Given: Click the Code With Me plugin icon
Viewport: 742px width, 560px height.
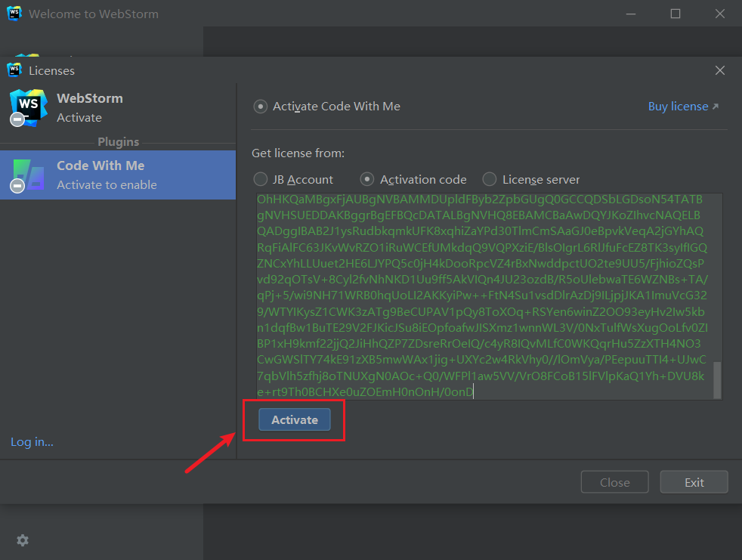Looking at the screenshot, I should (x=29, y=175).
